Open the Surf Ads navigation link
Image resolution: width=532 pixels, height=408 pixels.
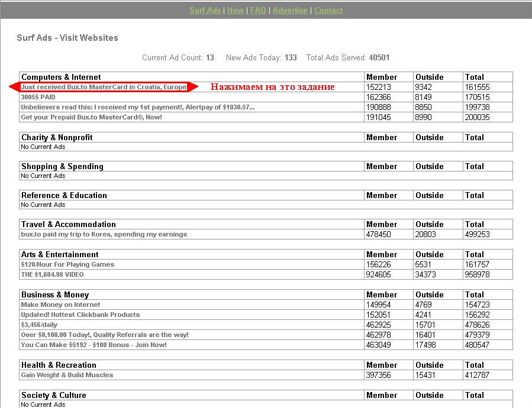pyautogui.click(x=205, y=10)
